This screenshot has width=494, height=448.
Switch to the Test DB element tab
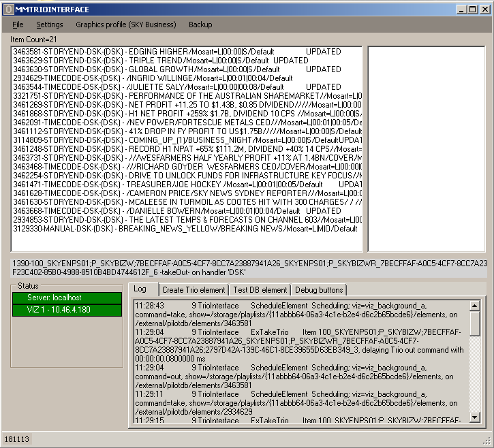tap(260, 290)
